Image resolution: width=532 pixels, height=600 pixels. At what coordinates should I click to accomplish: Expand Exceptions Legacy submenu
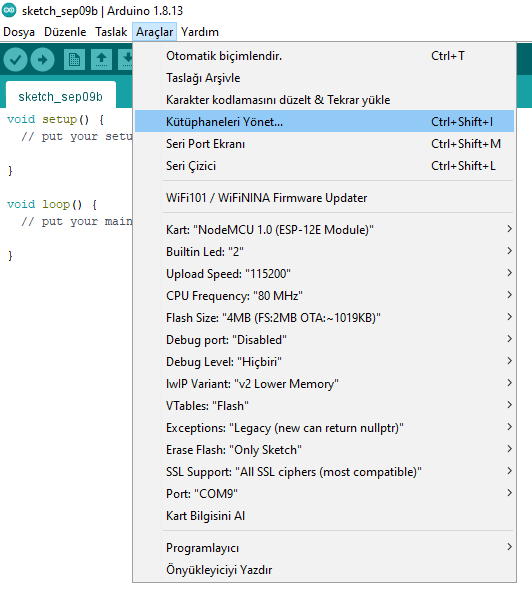[324, 428]
